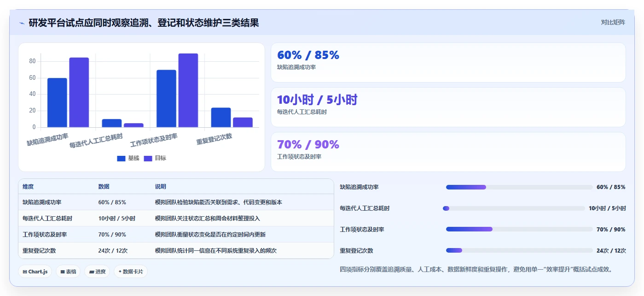Click the 工作项状态及时率 target bar in chart
The height and width of the screenshot is (296, 644).
tap(188, 90)
